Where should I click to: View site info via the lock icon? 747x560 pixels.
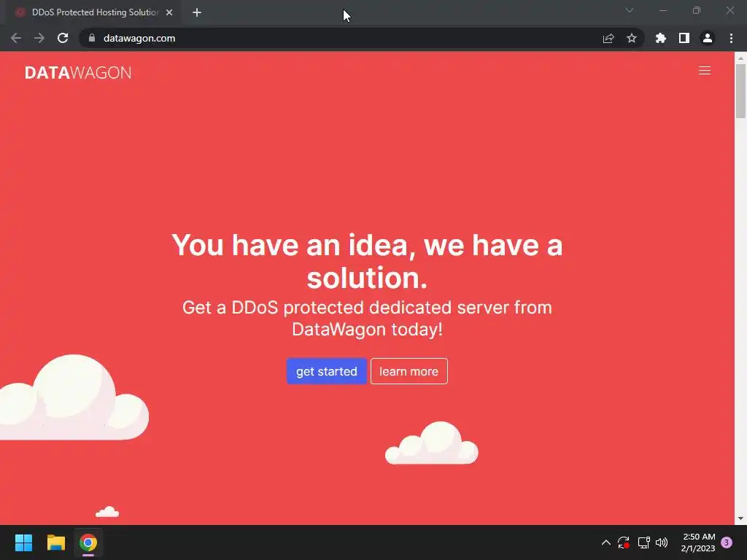coord(92,38)
